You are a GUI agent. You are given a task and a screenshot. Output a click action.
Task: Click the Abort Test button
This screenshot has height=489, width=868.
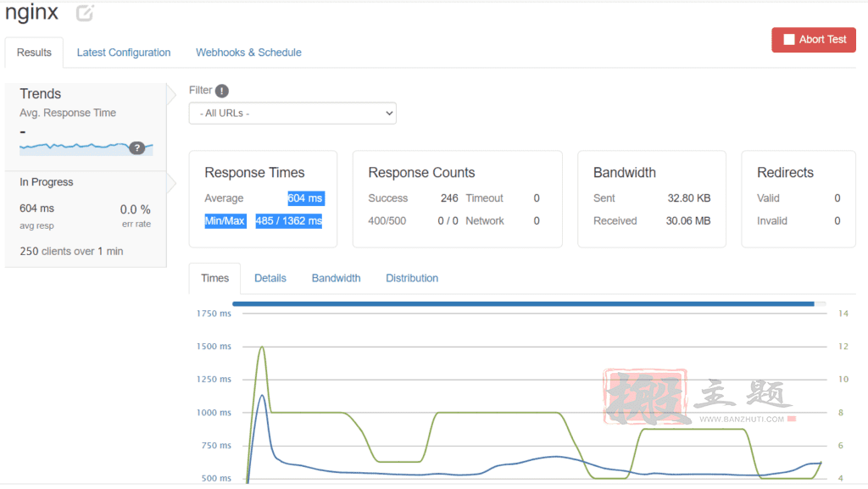click(813, 40)
